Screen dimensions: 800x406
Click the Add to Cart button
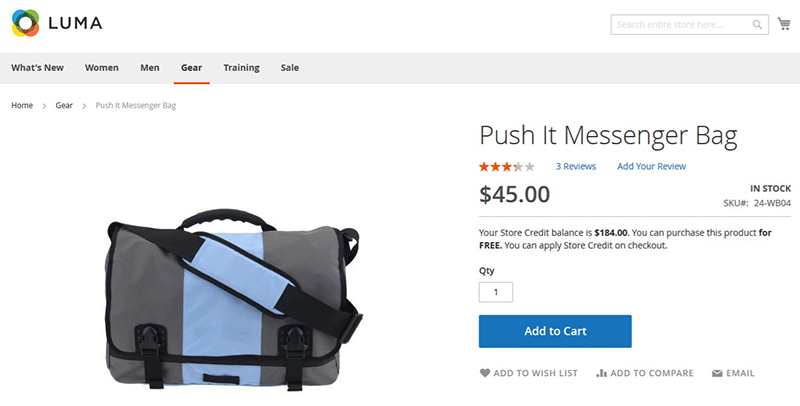coord(555,331)
